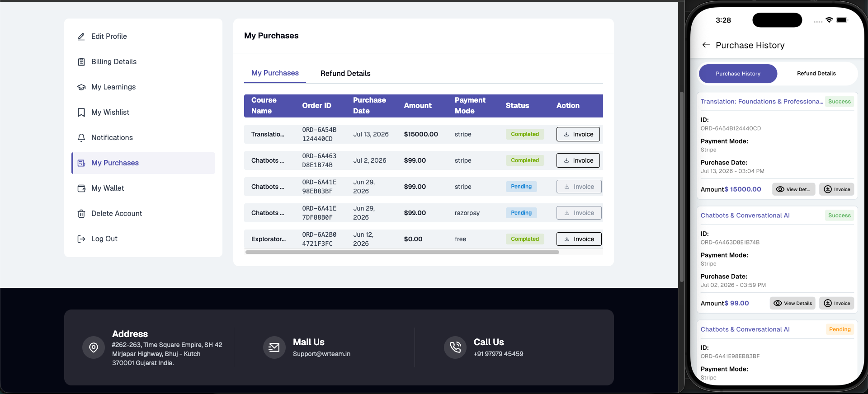Click the Order ID column header
This screenshot has height=394, width=868.
[x=317, y=106]
